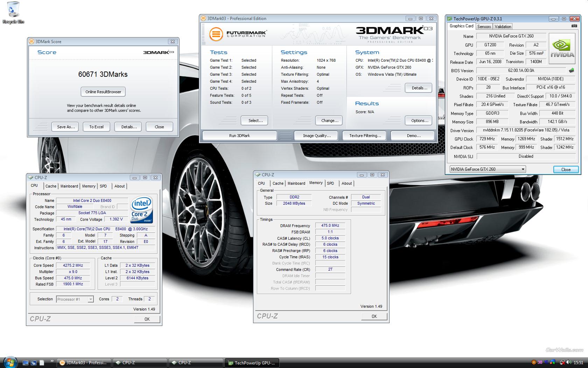This screenshot has height=368, width=588.
Task: Open Memory tab in left CPU-Z window
Action: click(89, 186)
